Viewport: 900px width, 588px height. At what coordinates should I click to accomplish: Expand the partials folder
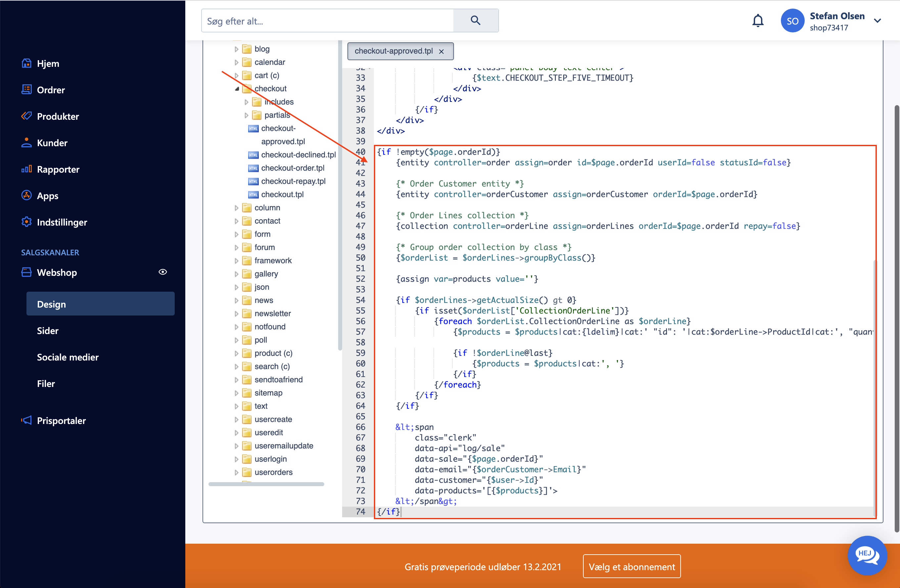coord(247,115)
